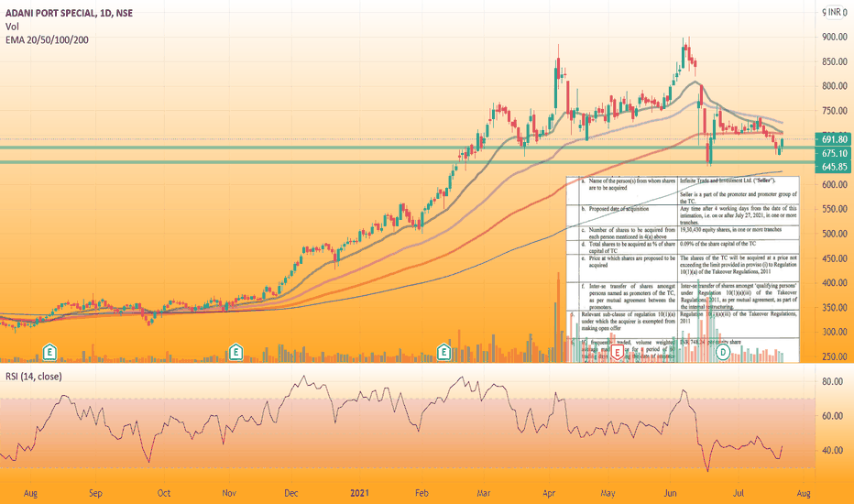This screenshot has height=504, width=854.
Task: Click the green E earnings marker above Aug 2020
Action: pyautogui.click(x=49, y=352)
